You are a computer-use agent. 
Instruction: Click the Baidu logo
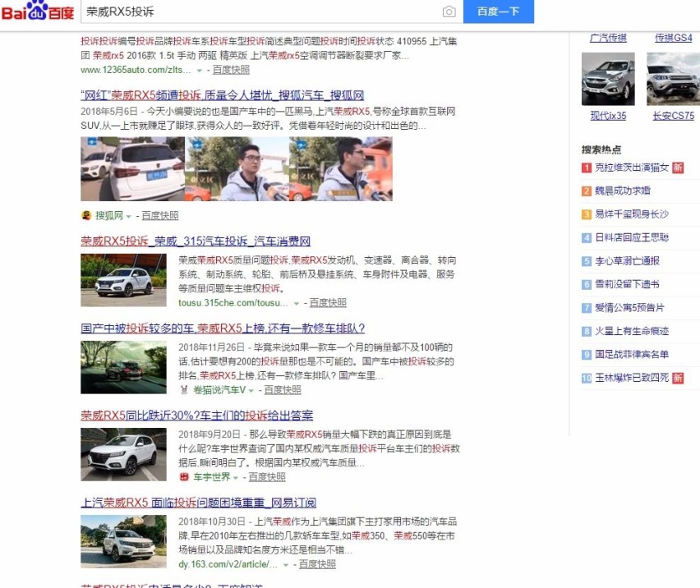coord(38,11)
